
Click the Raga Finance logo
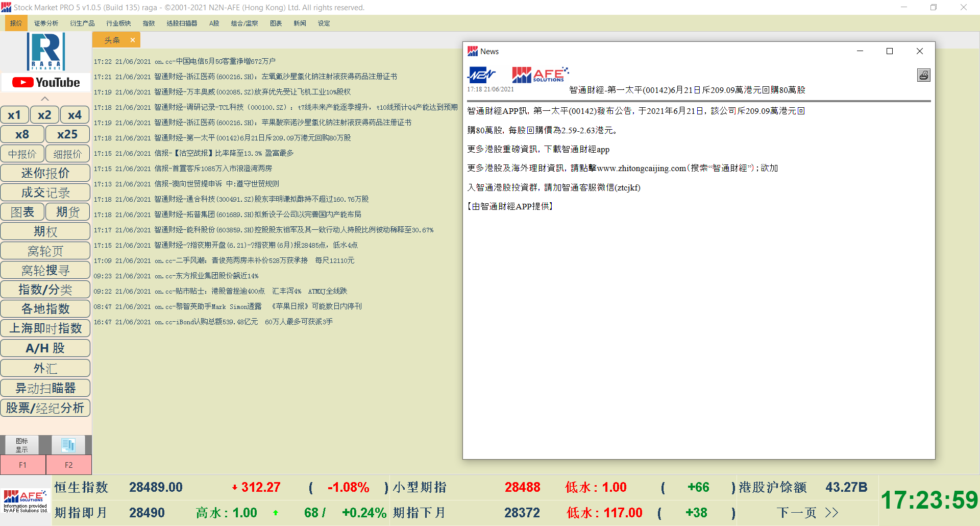[x=46, y=52]
